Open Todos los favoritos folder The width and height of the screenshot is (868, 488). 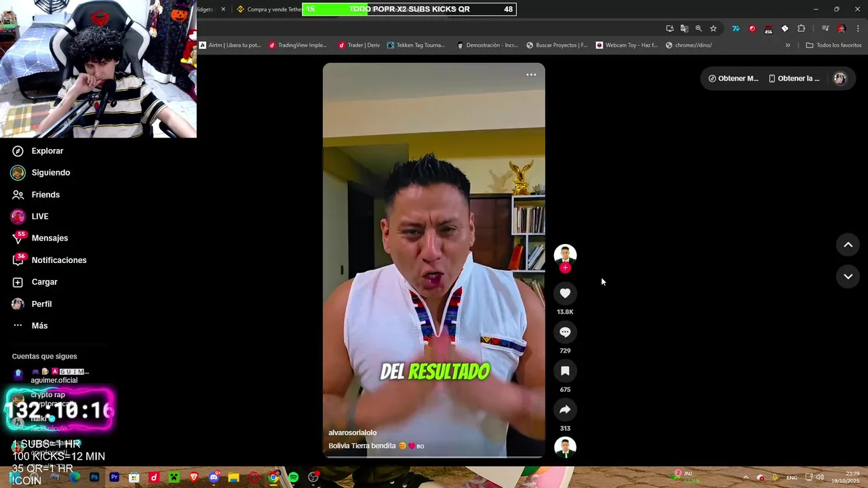[833, 45]
